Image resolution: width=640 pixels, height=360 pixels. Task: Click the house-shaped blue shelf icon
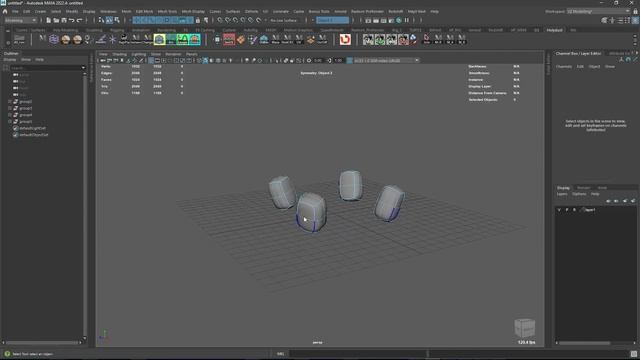(x=264, y=39)
